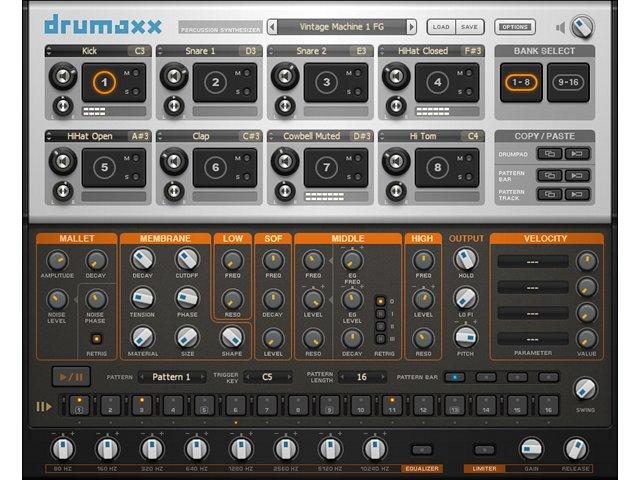Go to the next preset with right arrow
The height and width of the screenshot is (480, 640).
pyautogui.click(x=411, y=27)
